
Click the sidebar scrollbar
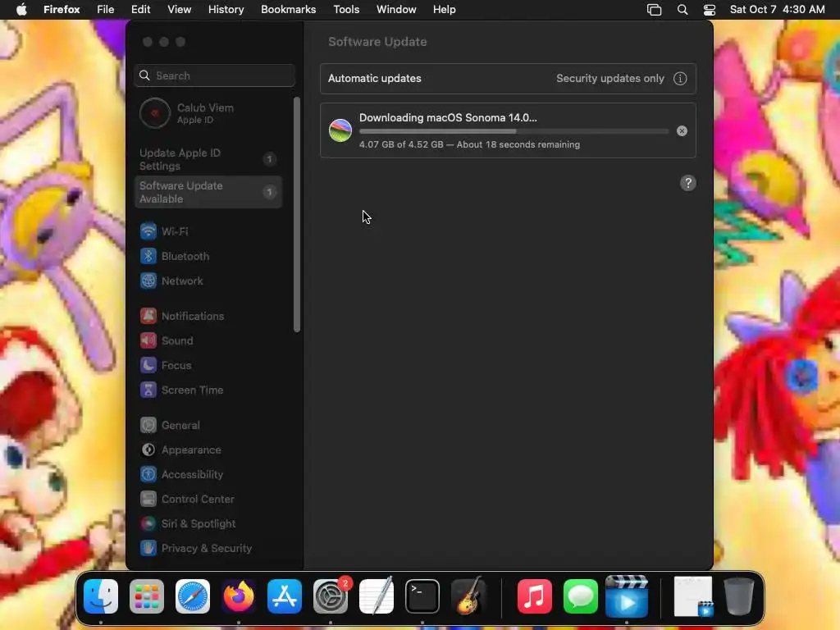pos(297,214)
